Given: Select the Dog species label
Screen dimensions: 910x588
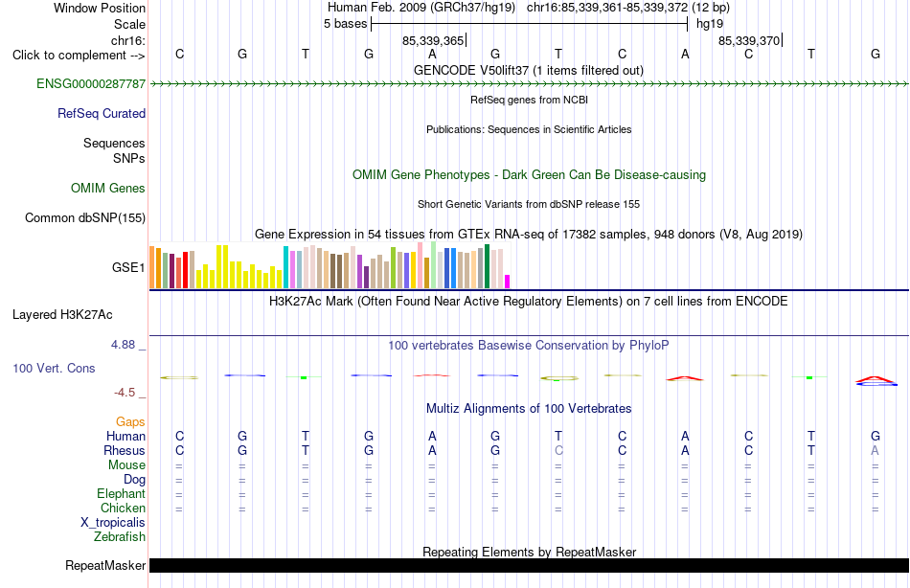Looking at the screenshot, I should pos(135,480).
